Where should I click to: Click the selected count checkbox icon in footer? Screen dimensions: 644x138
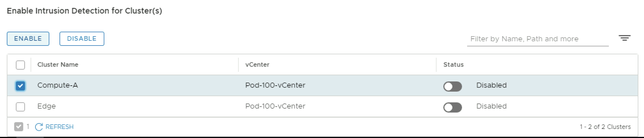19,127
